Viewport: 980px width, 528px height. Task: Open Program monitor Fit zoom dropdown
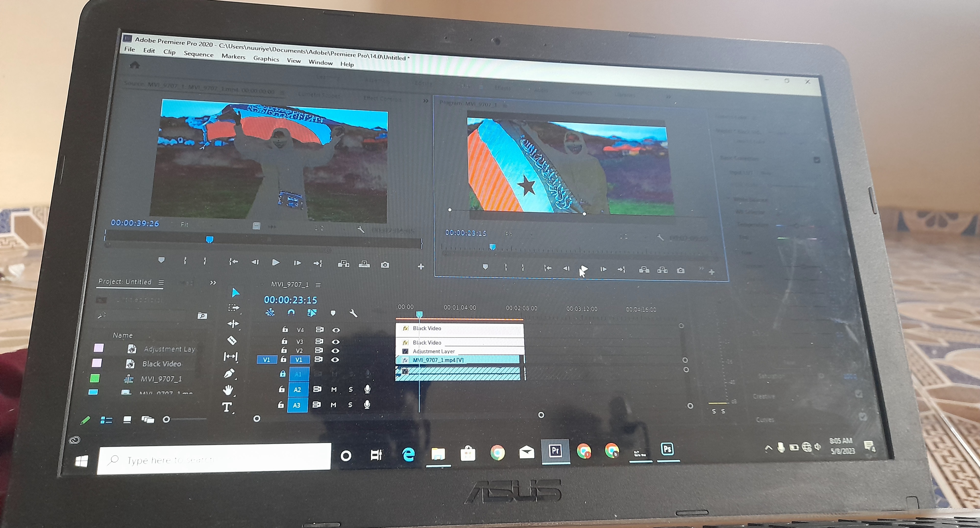(x=509, y=234)
